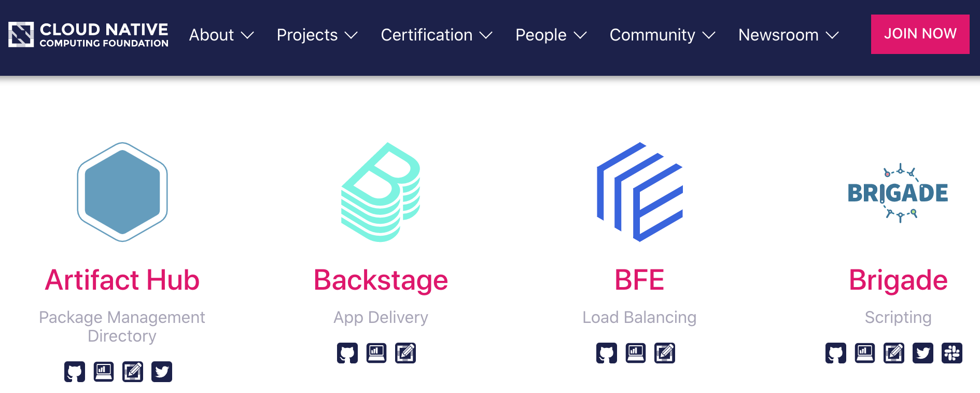Screen dimensions: 980x393
Task: Open Artifact Hub blog post icon
Action: pos(133,372)
